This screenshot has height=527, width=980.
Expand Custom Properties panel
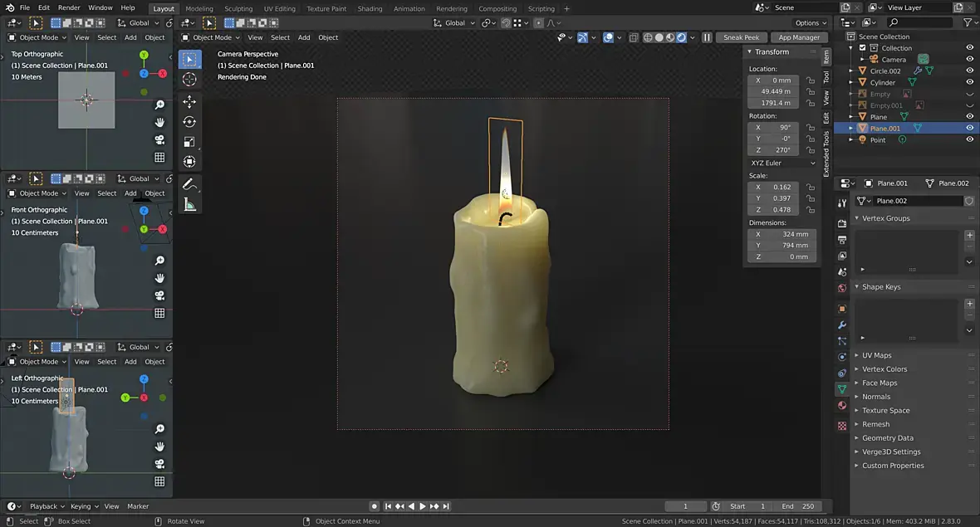(x=857, y=466)
